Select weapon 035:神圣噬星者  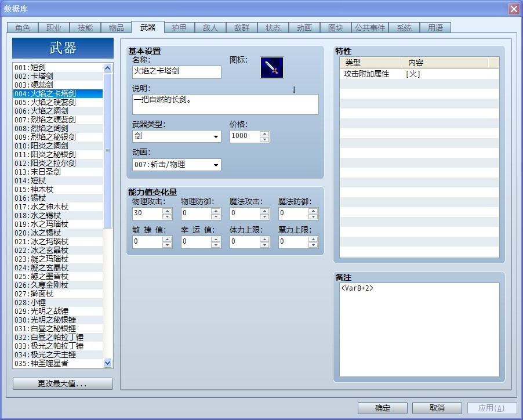58,363
